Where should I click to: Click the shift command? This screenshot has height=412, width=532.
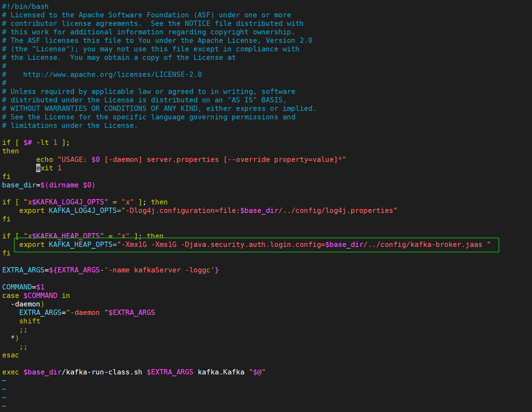[x=30, y=321]
